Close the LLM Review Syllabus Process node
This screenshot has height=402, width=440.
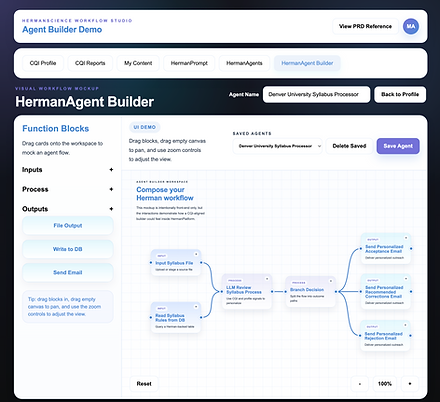coord(267,279)
